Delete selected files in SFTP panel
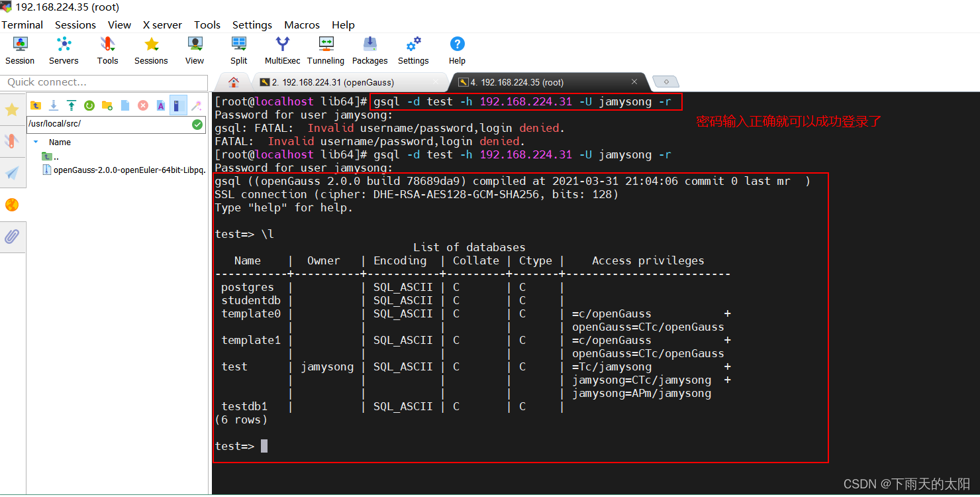 pos(143,105)
